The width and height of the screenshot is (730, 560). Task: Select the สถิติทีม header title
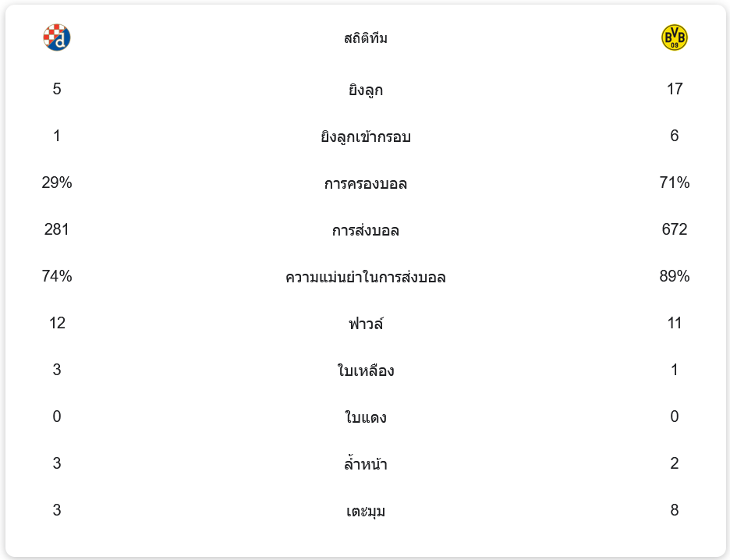pyautogui.click(x=365, y=38)
